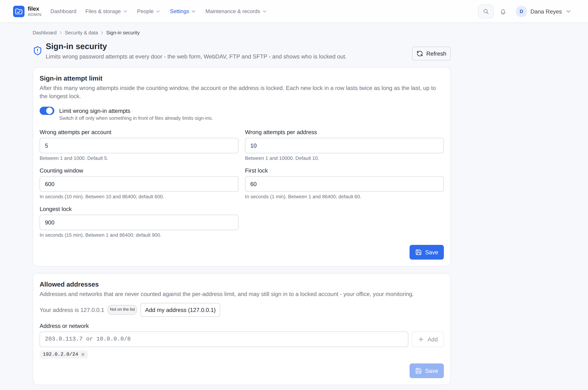Click Sign-in security breadcrumb text

pyautogui.click(x=123, y=33)
